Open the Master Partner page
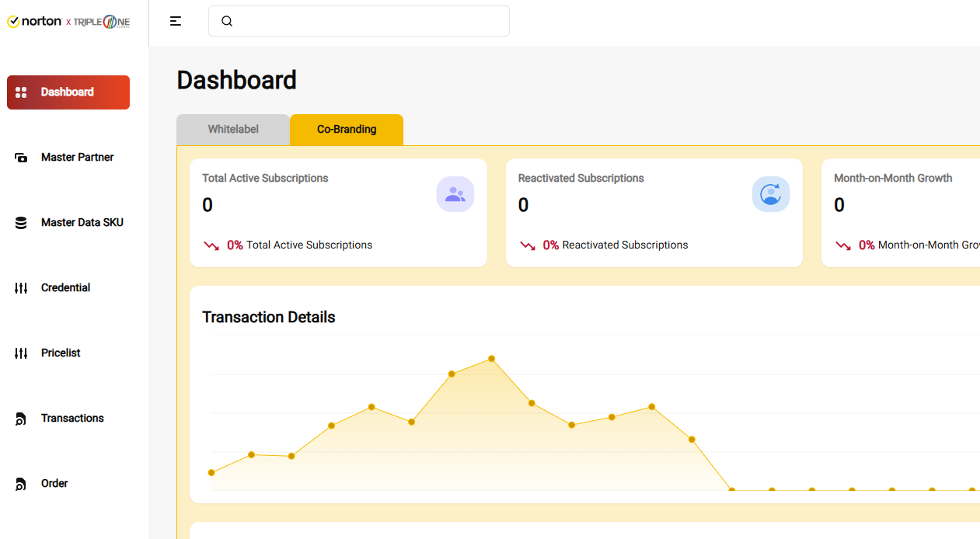 point(77,158)
